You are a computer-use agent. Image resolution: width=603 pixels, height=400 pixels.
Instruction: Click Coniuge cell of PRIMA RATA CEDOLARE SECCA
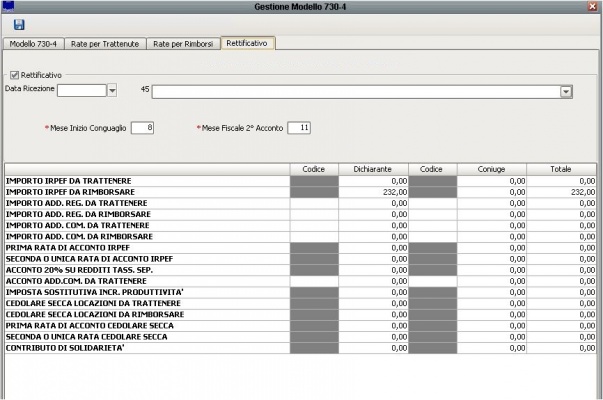click(491, 326)
